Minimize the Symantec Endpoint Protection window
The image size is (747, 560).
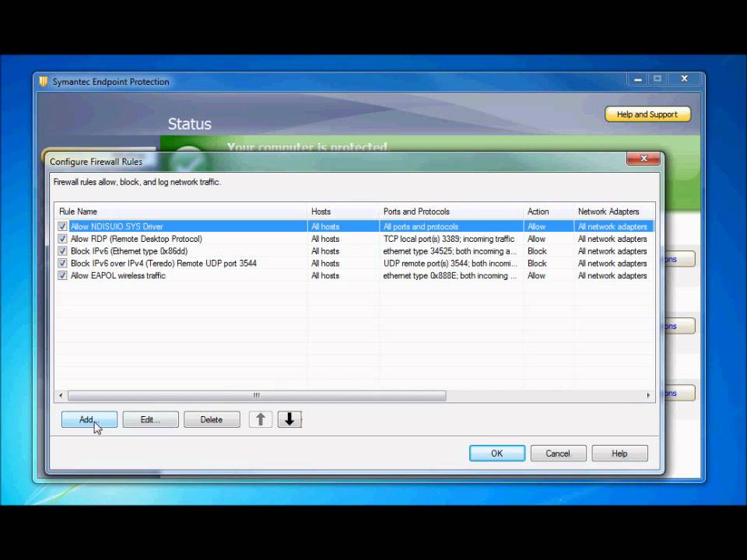pos(638,79)
